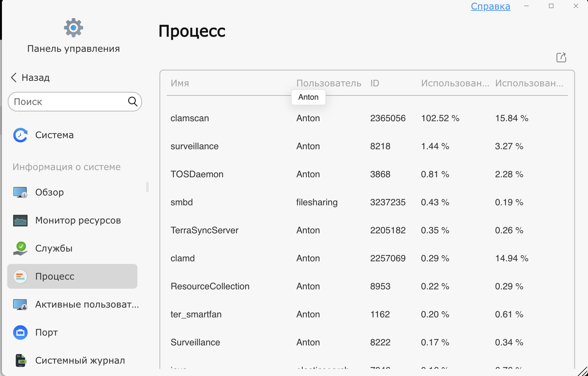Click process ID 3237235
This screenshot has height=376, width=588.
[388, 202]
